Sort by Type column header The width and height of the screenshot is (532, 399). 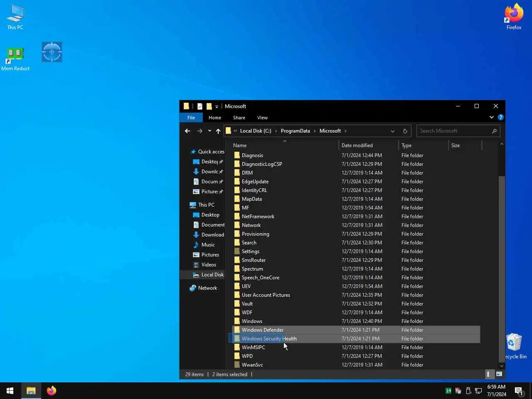424,145
